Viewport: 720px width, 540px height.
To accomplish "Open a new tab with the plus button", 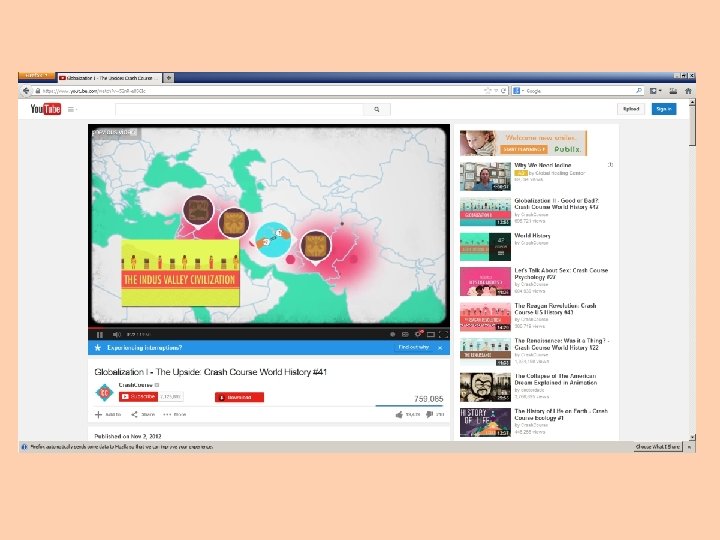I will pyautogui.click(x=169, y=78).
